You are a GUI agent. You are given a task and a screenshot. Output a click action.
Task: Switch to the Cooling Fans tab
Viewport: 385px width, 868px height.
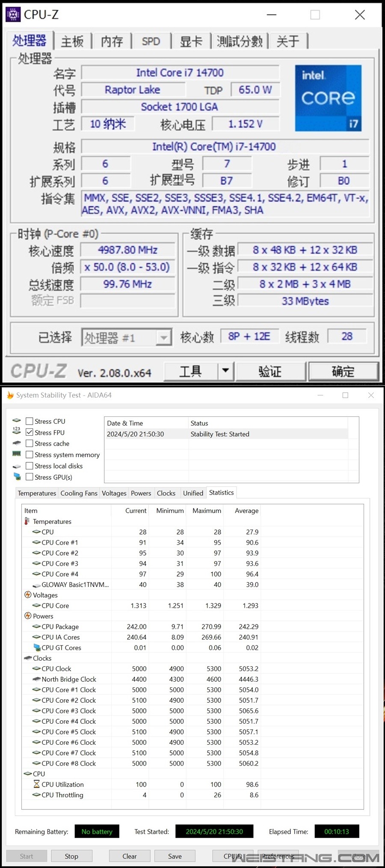click(x=79, y=493)
